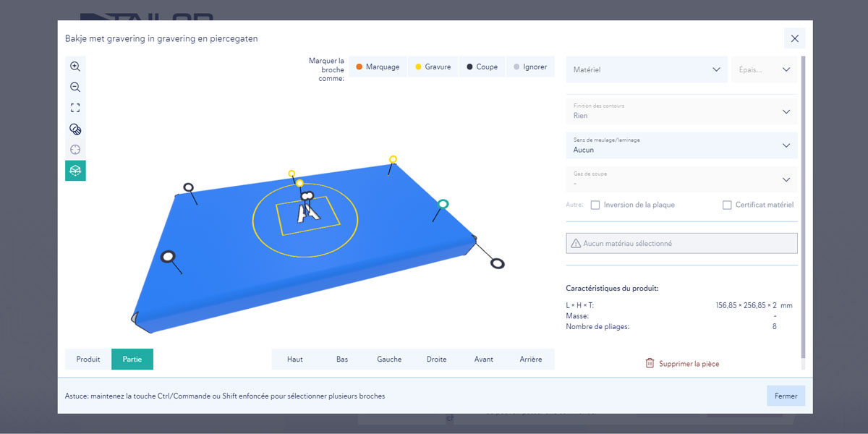Click the zoom out magnifier icon

[75, 88]
